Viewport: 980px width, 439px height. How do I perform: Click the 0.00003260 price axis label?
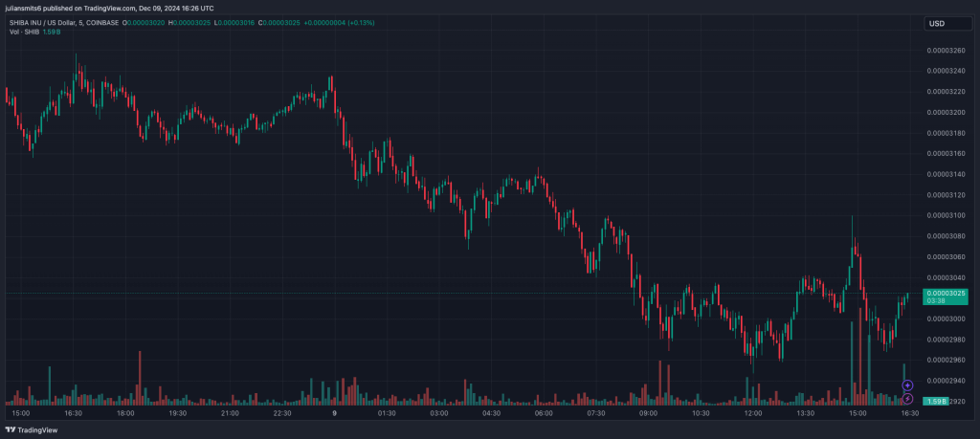(x=947, y=51)
